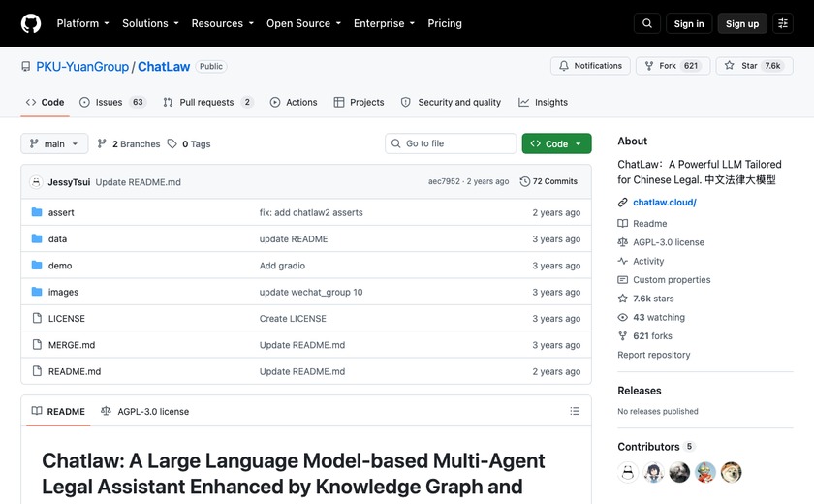The image size is (814, 504).
Task: Open commit 'update wechat_group 10'
Action: (311, 292)
